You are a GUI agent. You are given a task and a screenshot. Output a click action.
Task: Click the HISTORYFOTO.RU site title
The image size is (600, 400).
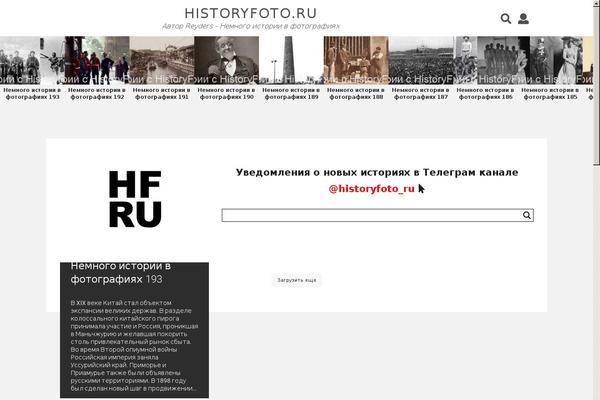coord(251,13)
